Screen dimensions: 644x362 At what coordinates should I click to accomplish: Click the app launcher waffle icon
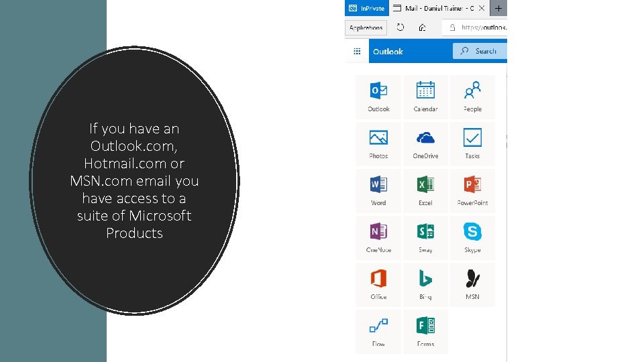[x=357, y=52]
